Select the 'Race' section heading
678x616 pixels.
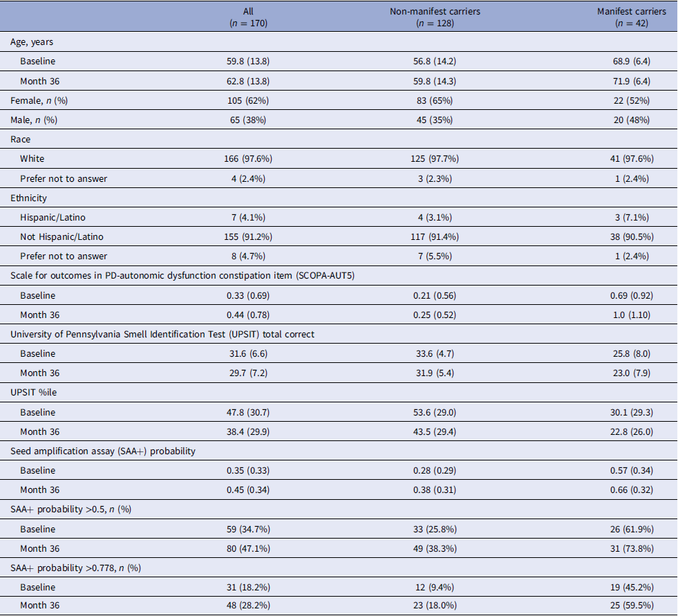(x=20, y=139)
